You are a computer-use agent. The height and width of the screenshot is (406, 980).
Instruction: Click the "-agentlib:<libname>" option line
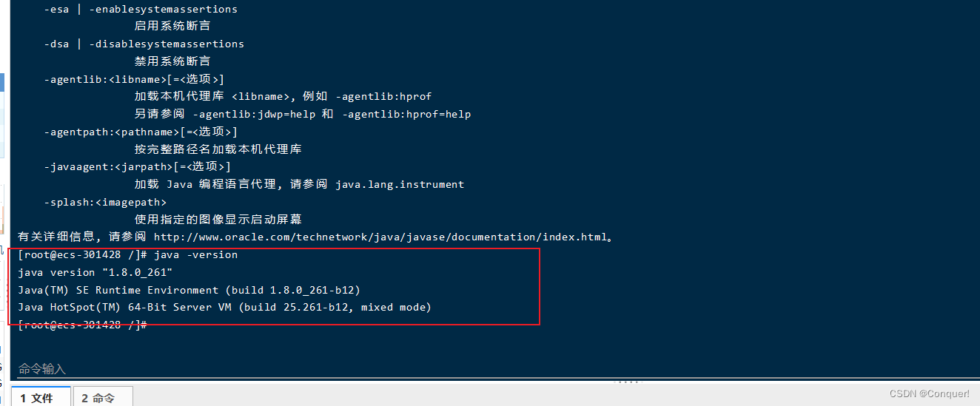(133, 79)
